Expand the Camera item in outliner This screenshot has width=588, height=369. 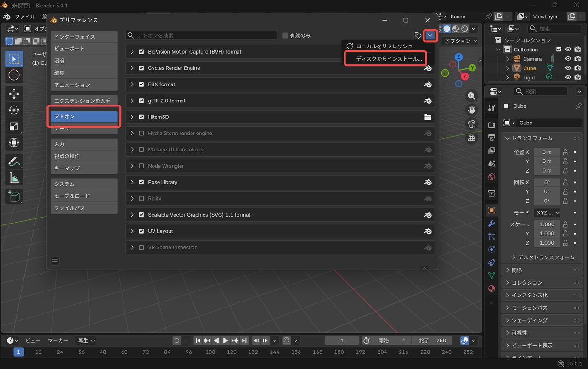507,59
